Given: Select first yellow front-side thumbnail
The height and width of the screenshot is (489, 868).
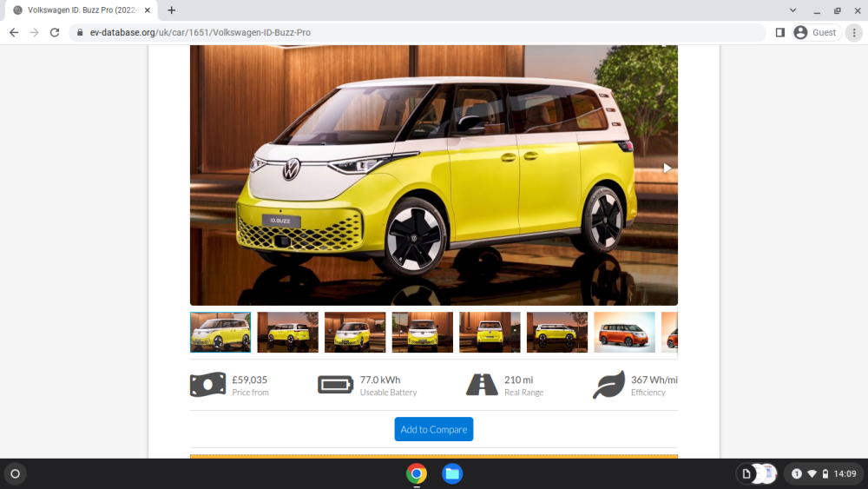Looking at the screenshot, I should pos(220,333).
